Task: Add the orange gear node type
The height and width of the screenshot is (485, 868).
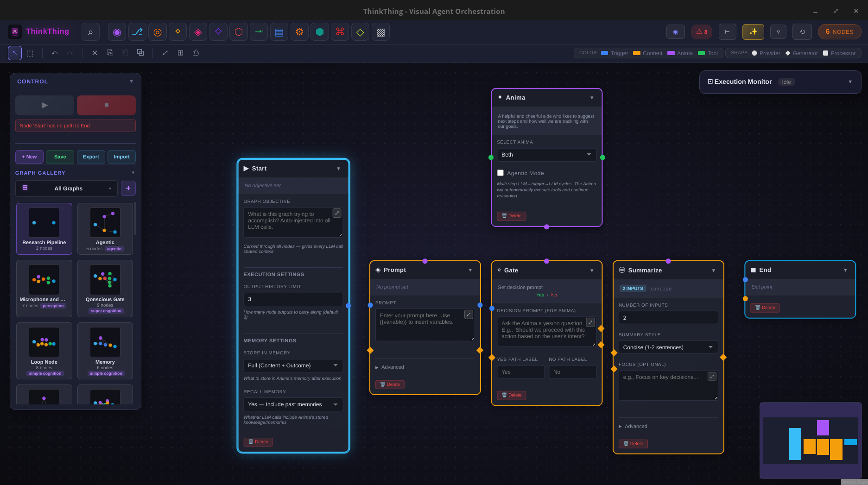Action: 299,32
